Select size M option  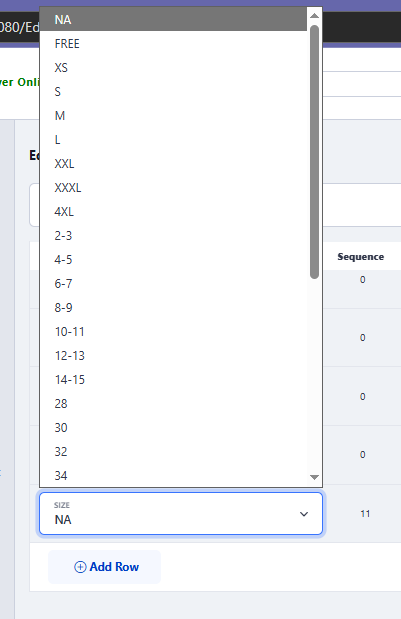pyautogui.click(x=173, y=116)
